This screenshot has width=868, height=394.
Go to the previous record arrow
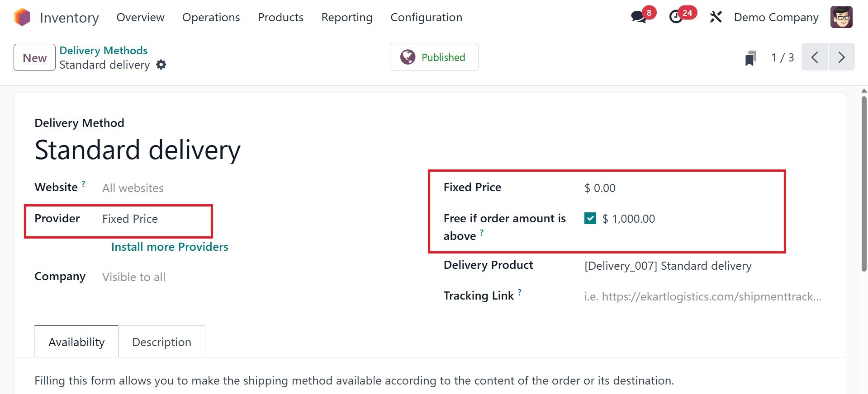[815, 57]
